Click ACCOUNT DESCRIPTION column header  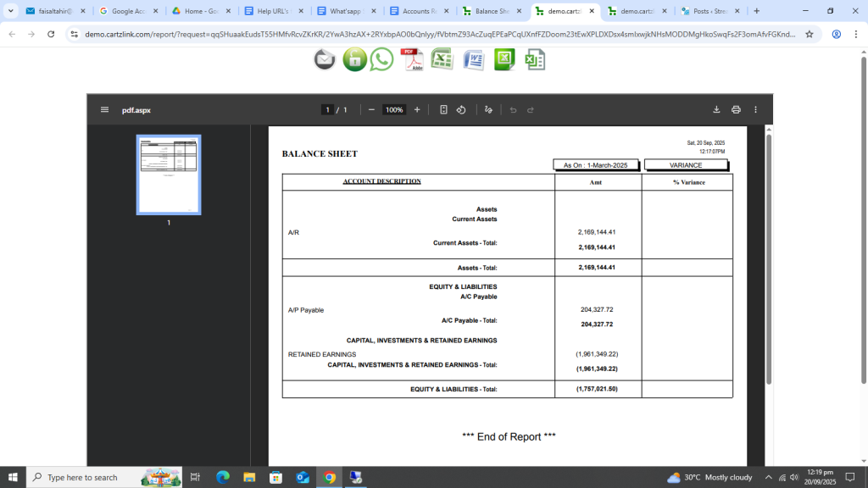click(x=382, y=181)
